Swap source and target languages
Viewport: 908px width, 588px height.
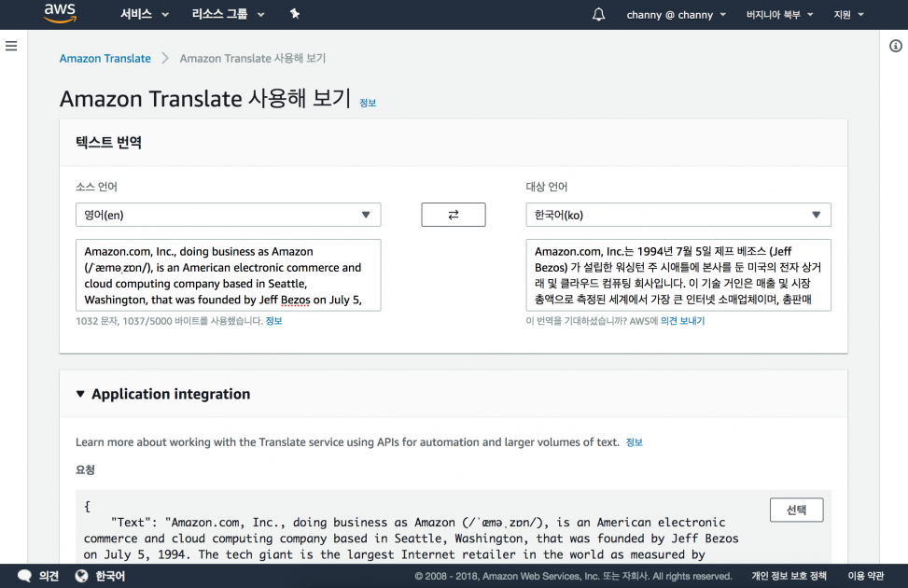(x=453, y=214)
